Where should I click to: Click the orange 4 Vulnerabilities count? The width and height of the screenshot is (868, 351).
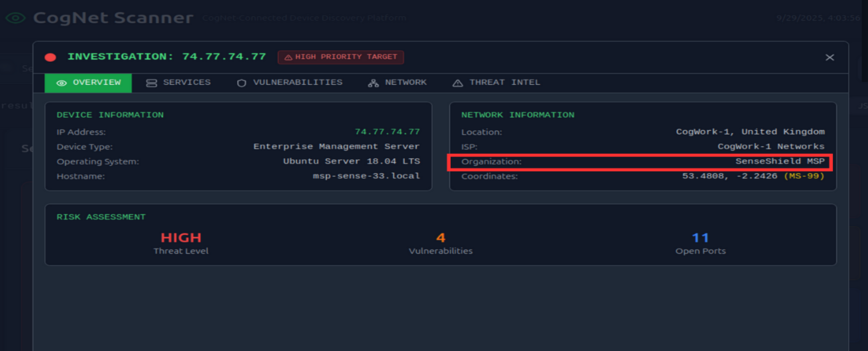click(440, 238)
